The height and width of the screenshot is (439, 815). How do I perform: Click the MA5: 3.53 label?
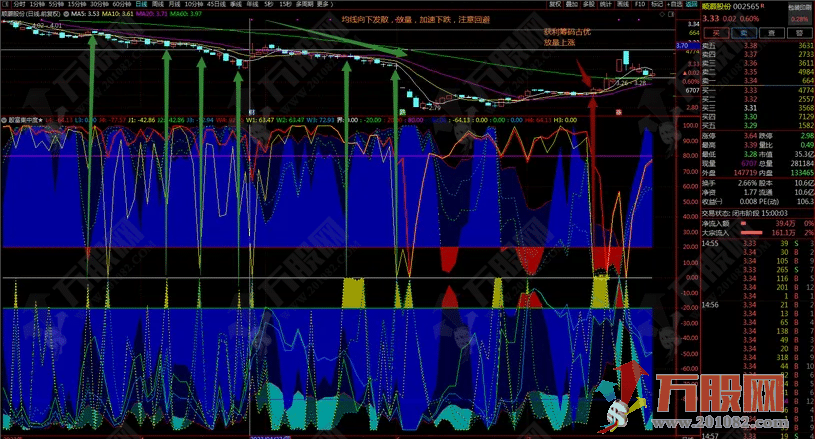tap(85, 14)
